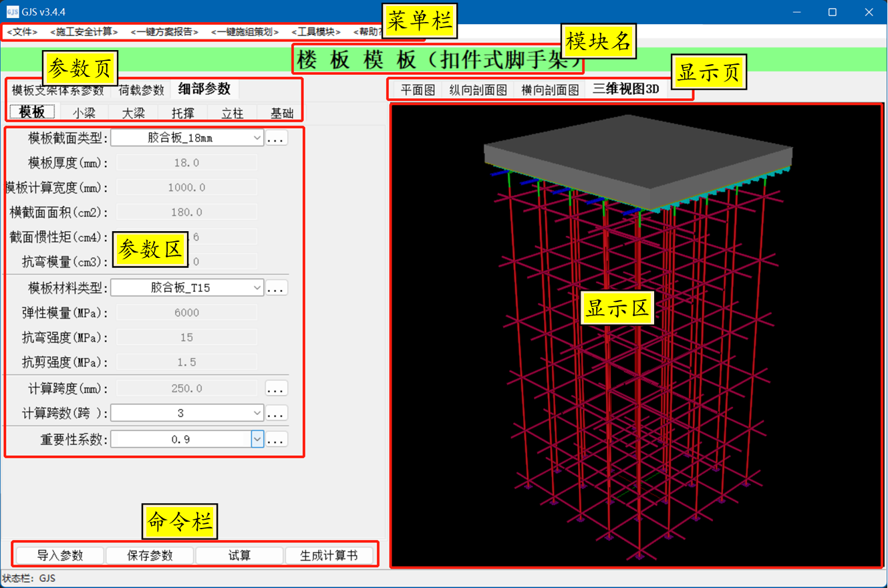Click the 计算跨度 value field
Screen dimensions: 888x588
[187, 388]
